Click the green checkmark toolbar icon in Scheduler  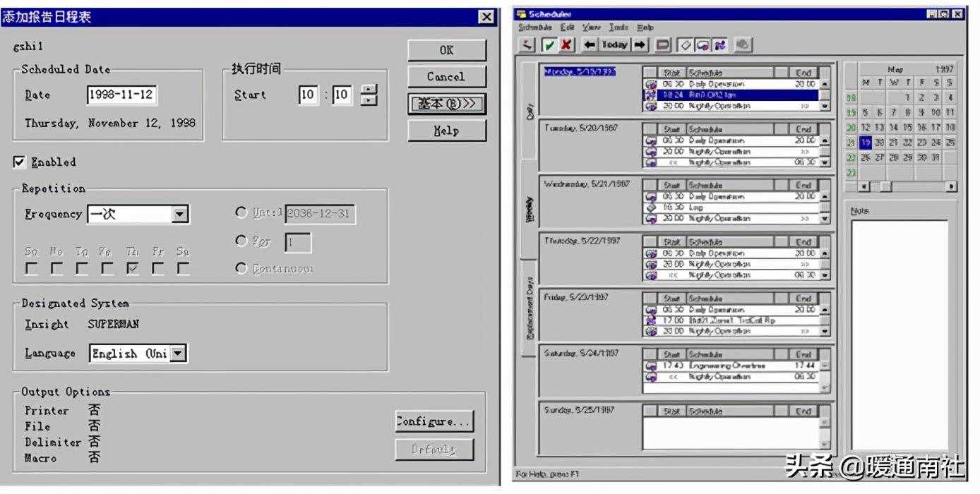549,44
